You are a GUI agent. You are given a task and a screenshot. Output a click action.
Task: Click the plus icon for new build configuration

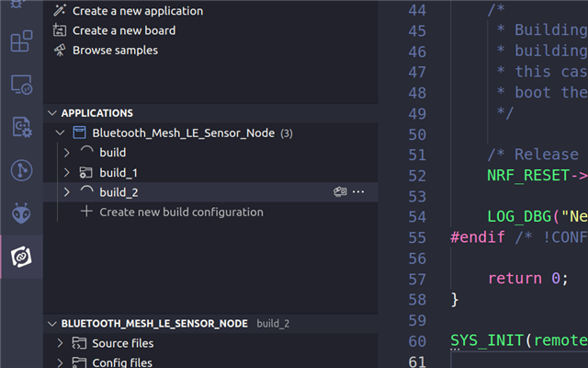(x=86, y=211)
